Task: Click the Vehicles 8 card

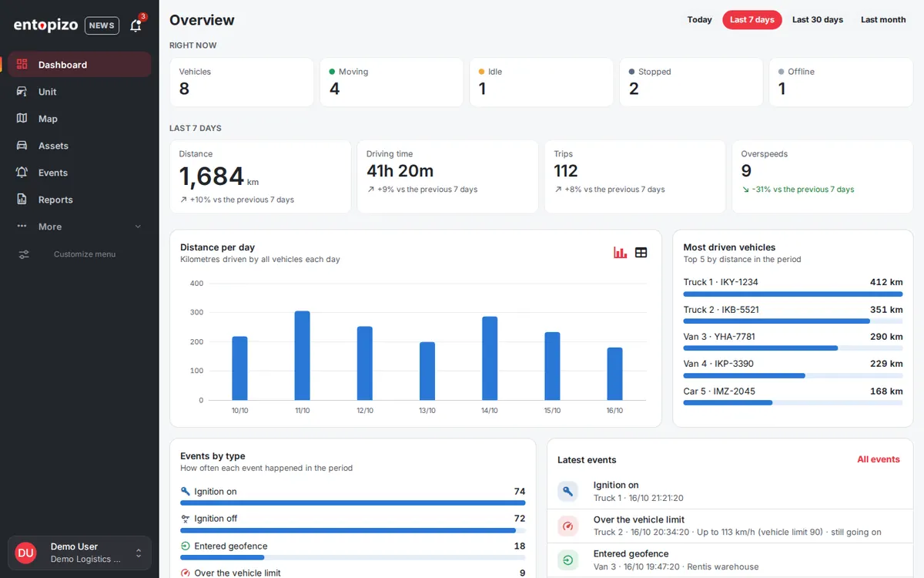Action: click(242, 82)
